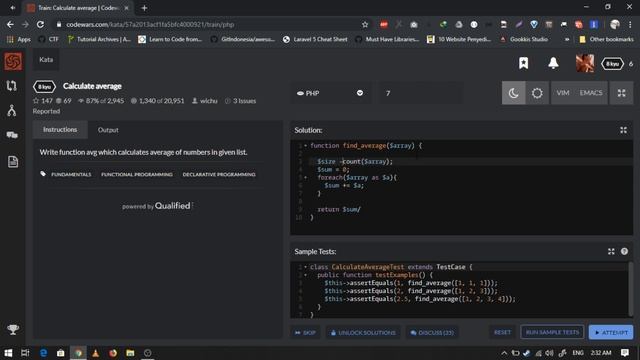
Task: Click the RESET button
Action: 502,332
